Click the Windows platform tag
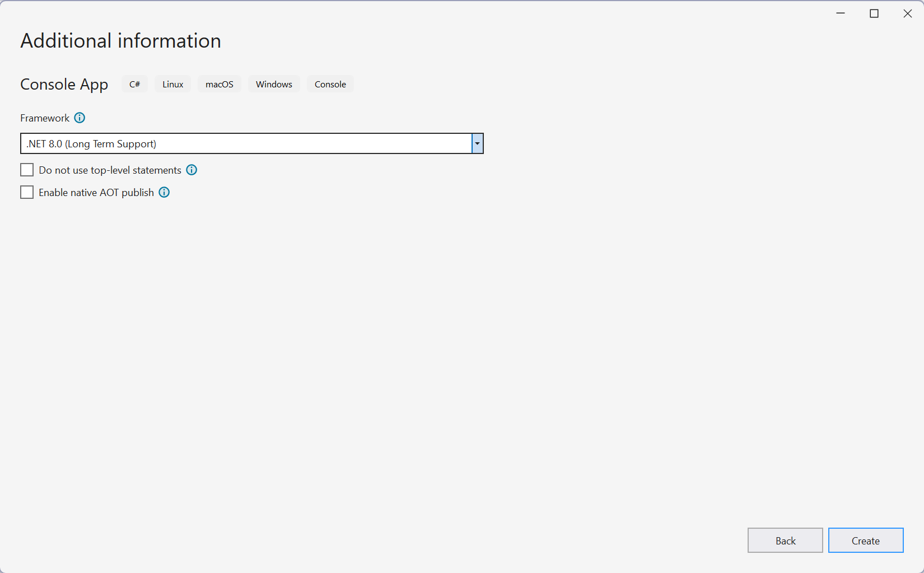924x573 pixels. point(274,84)
